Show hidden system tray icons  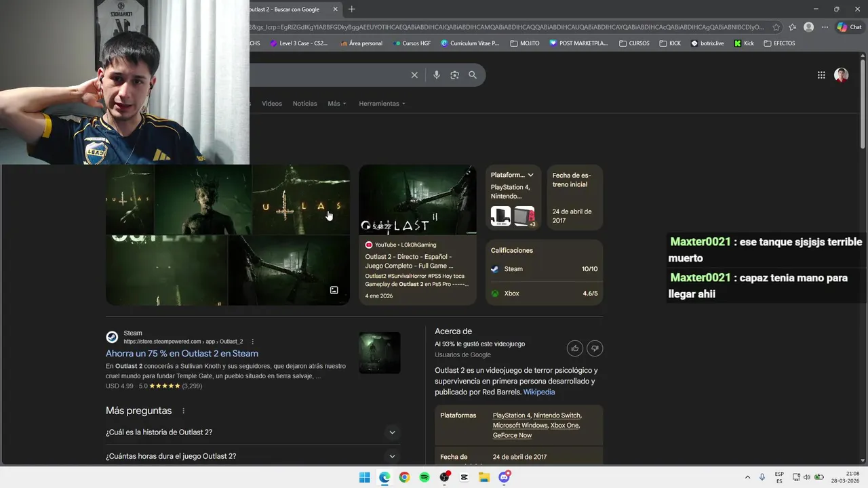(748, 477)
